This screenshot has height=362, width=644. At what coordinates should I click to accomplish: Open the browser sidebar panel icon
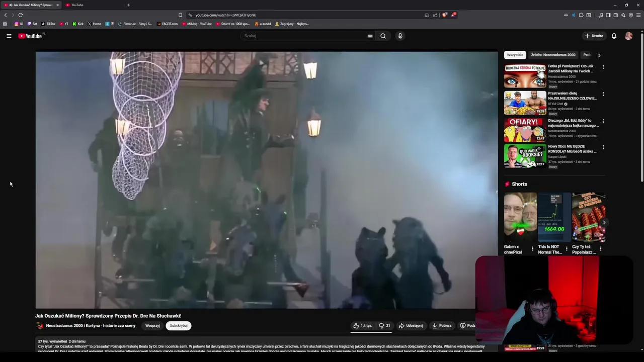pyautogui.click(x=608, y=15)
